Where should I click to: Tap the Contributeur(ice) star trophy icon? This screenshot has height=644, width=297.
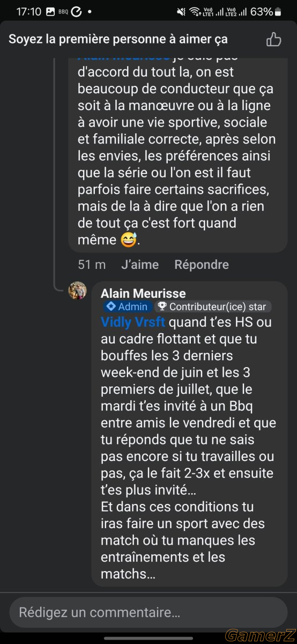(161, 307)
